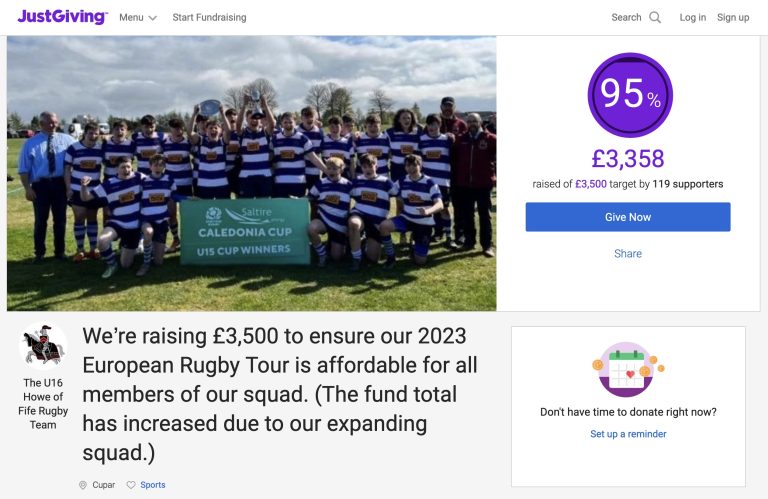The height and width of the screenshot is (499, 768).
Task: Open the search magnifier icon
Action: coord(655,18)
